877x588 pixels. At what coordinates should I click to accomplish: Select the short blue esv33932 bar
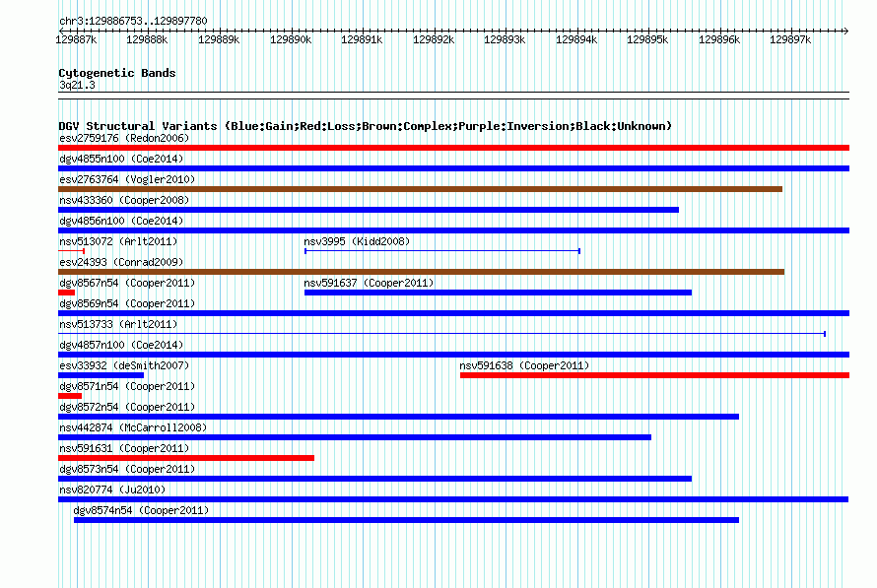pyautogui.click(x=101, y=375)
